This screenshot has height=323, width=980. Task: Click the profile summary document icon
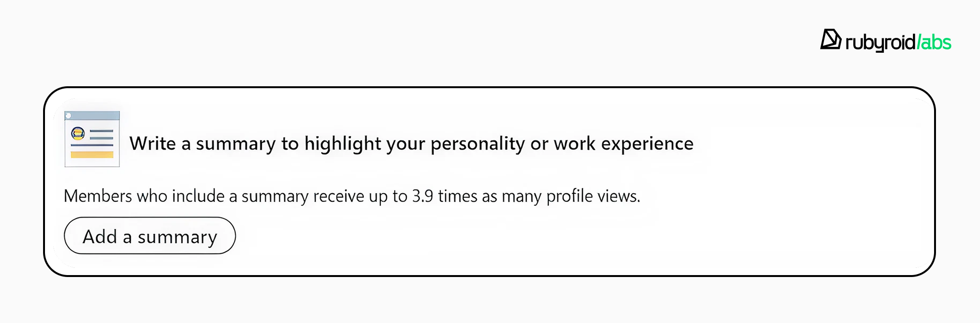pos(92,139)
